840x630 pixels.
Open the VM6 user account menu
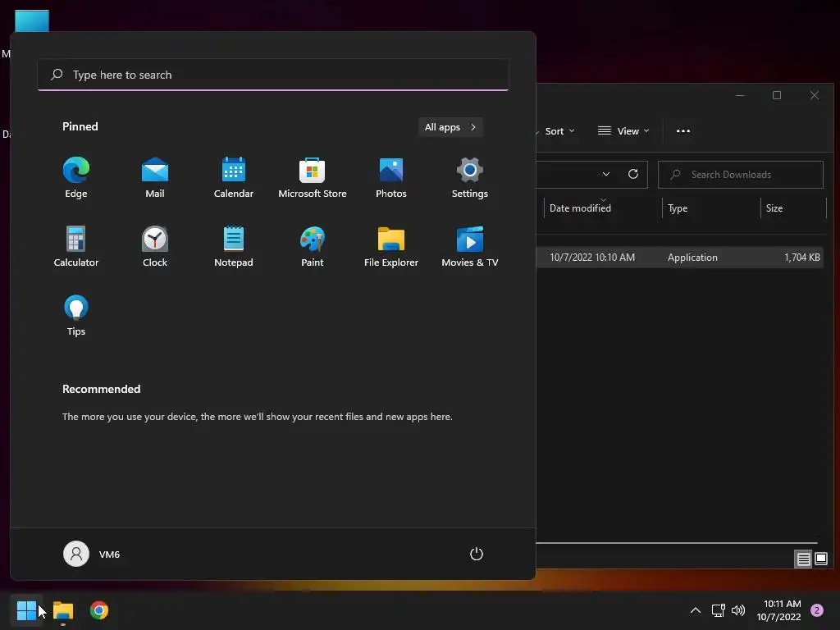click(x=92, y=554)
